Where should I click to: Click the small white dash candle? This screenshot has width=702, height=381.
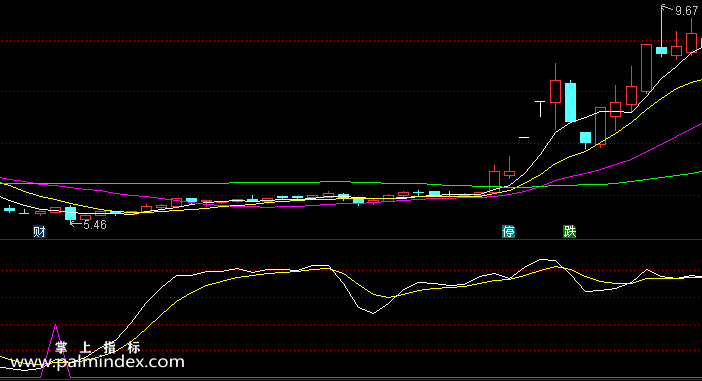click(524, 137)
